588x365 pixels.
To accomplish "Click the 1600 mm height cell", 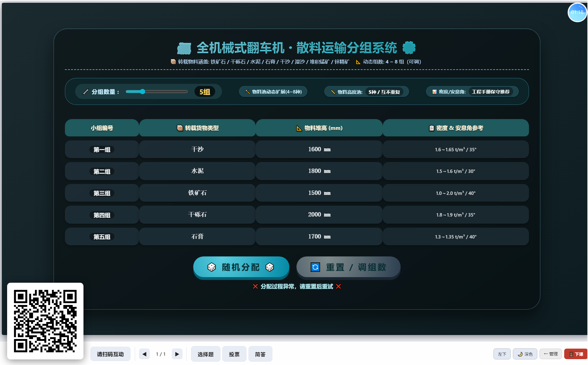I will click(x=319, y=149).
